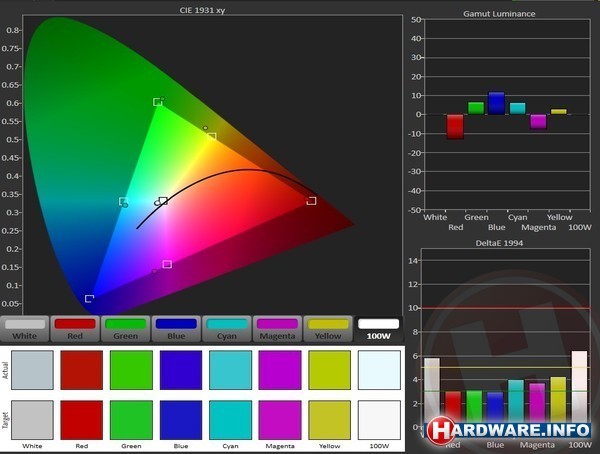Click the Actual Red swatch
600x454 pixels.
pyautogui.click(x=82, y=370)
